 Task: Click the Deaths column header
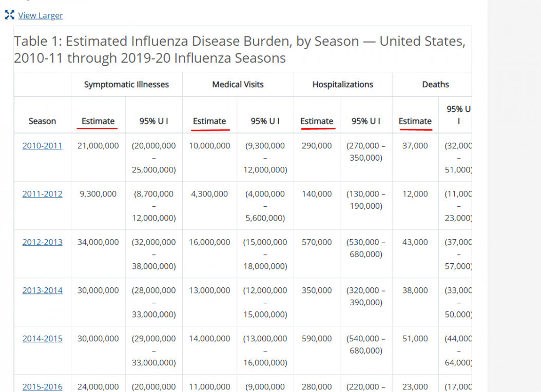click(435, 85)
